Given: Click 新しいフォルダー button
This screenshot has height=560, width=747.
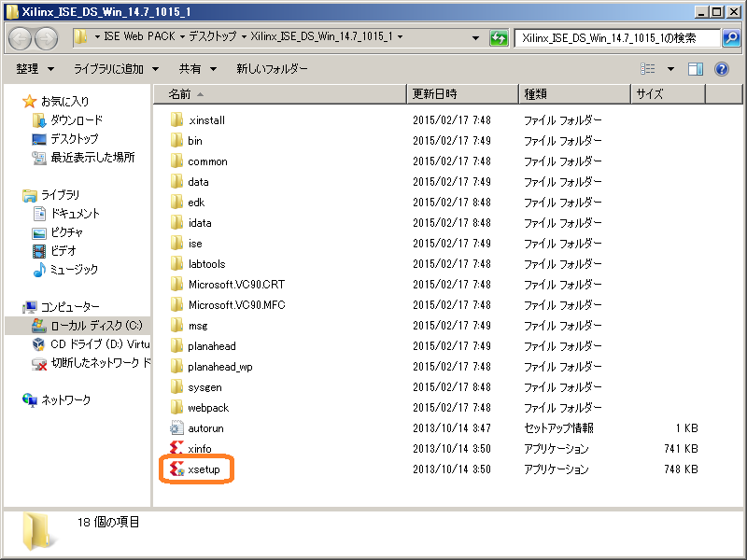Looking at the screenshot, I should 271,69.
